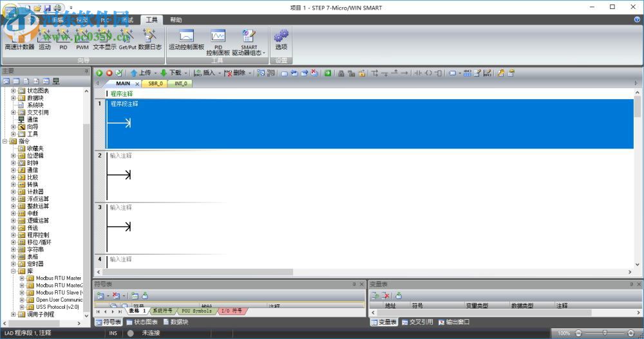Image resolution: width=644 pixels, height=339 pixels.
Task: Click the green go-to arrow icon in editor toolbar
Action: [x=328, y=73]
